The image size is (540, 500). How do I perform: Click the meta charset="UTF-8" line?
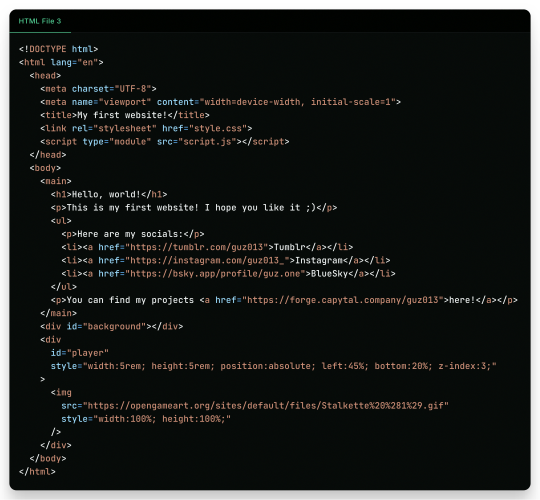click(x=98, y=89)
